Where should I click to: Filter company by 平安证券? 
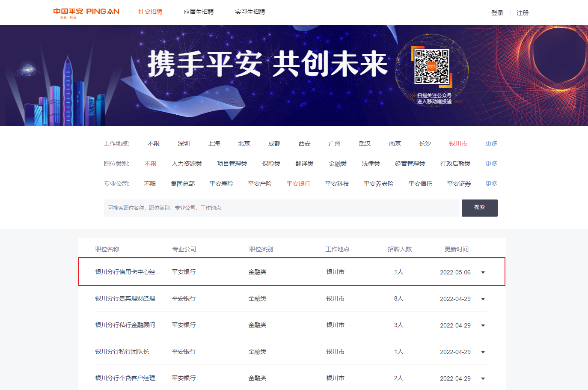[x=459, y=184]
